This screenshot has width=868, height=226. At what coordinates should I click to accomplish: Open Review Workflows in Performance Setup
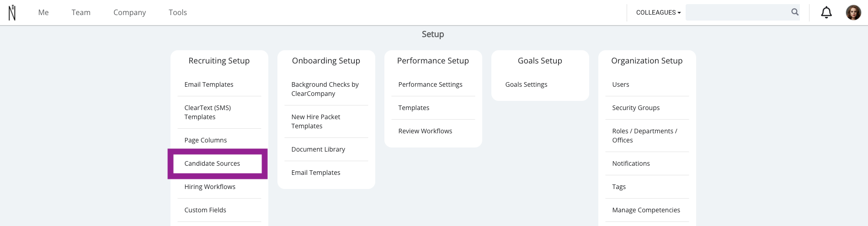(425, 131)
